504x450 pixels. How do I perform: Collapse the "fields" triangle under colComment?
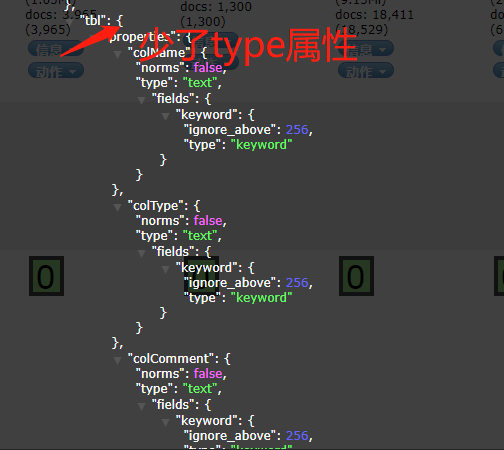click(141, 406)
